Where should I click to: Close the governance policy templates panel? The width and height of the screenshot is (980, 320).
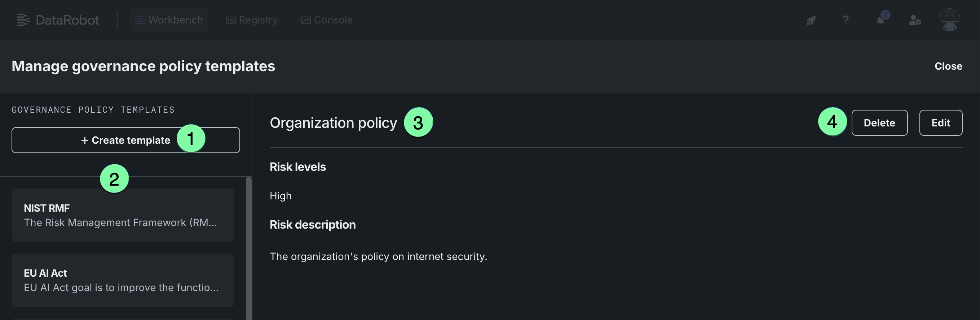tap(948, 66)
